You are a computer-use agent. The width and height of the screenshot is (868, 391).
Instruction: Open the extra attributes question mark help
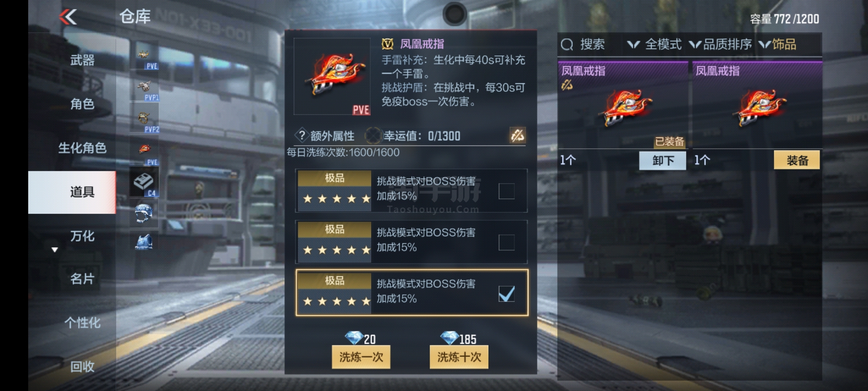301,136
